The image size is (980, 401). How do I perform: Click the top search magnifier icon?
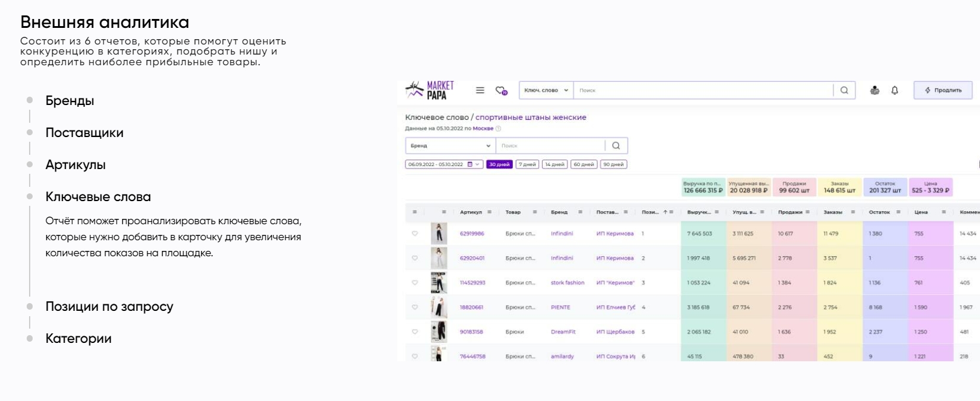pos(844,90)
